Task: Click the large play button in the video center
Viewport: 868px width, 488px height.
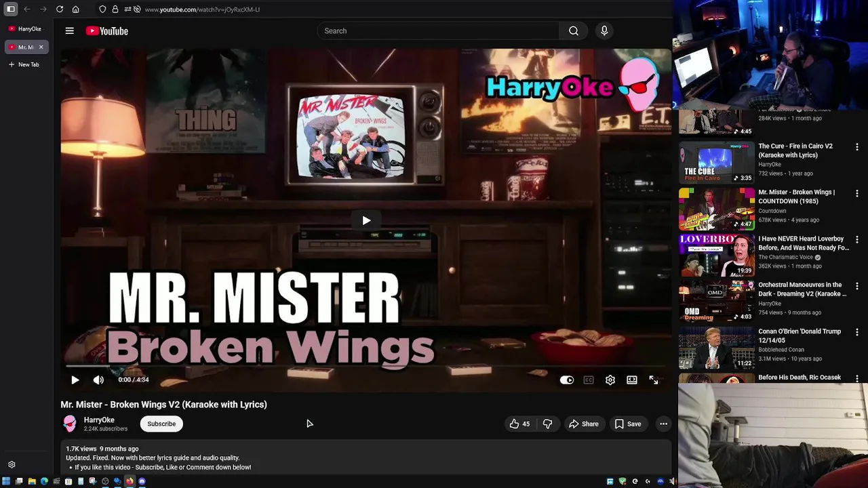Action: (x=366, y=220)
